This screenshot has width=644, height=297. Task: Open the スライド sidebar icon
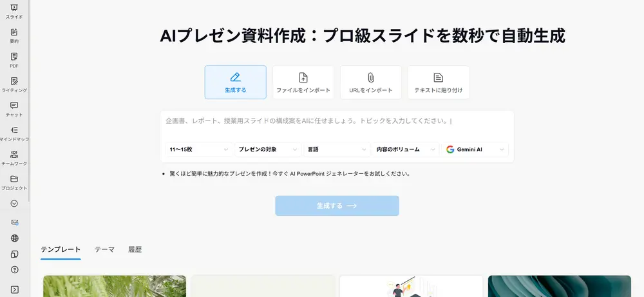point(14,11)
